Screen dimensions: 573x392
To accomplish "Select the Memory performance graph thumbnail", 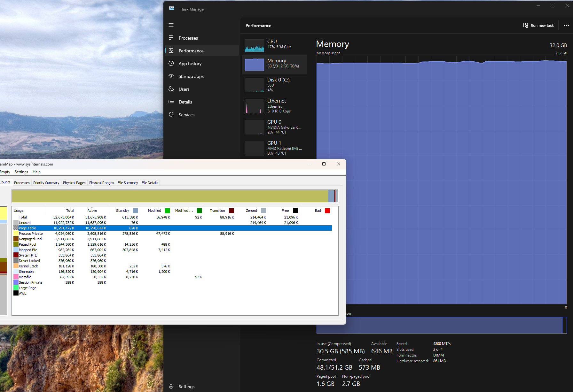I will pos(255,65).
